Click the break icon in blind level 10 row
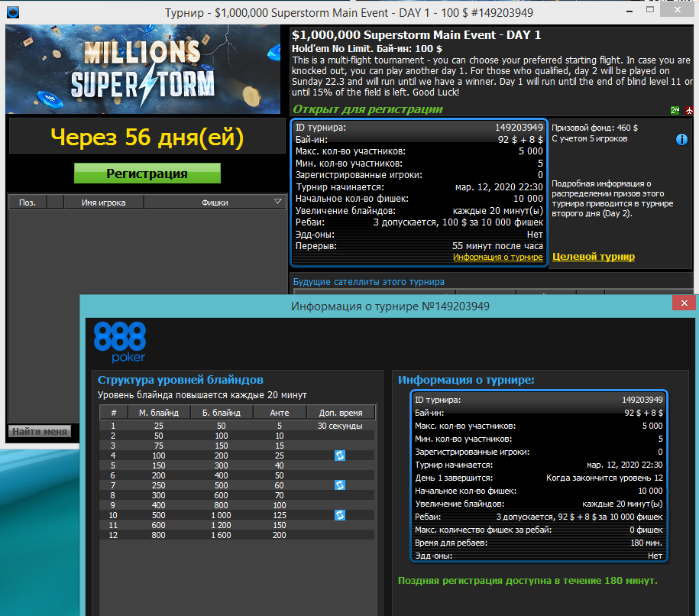Viewport: 699px width, 616px height. click(x=340, y=515)
